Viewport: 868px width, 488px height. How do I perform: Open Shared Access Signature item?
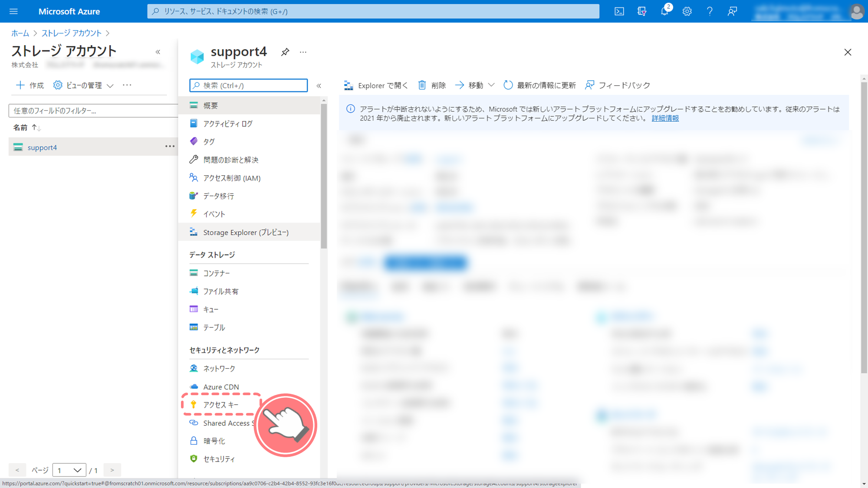(x=222, y=423)
